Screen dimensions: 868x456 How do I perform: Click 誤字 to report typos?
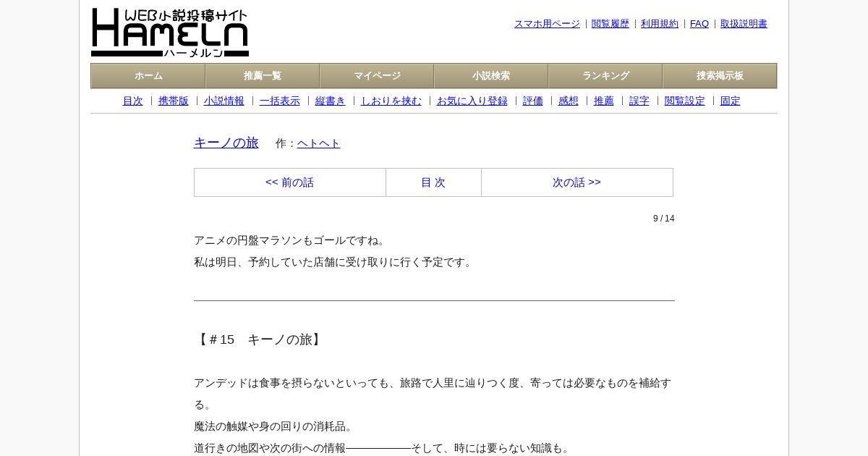639,101
